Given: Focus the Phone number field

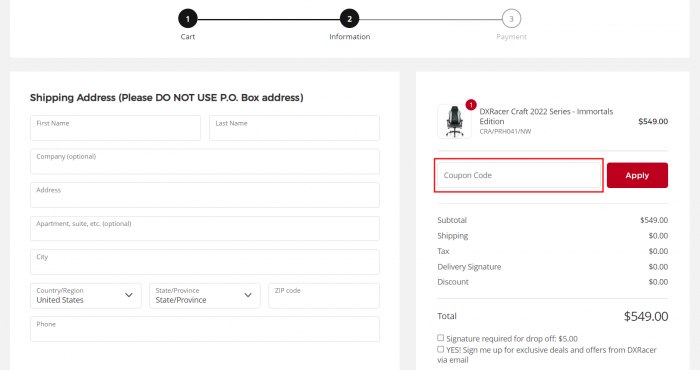Looking at the screenshot, I should coord(205,329).
